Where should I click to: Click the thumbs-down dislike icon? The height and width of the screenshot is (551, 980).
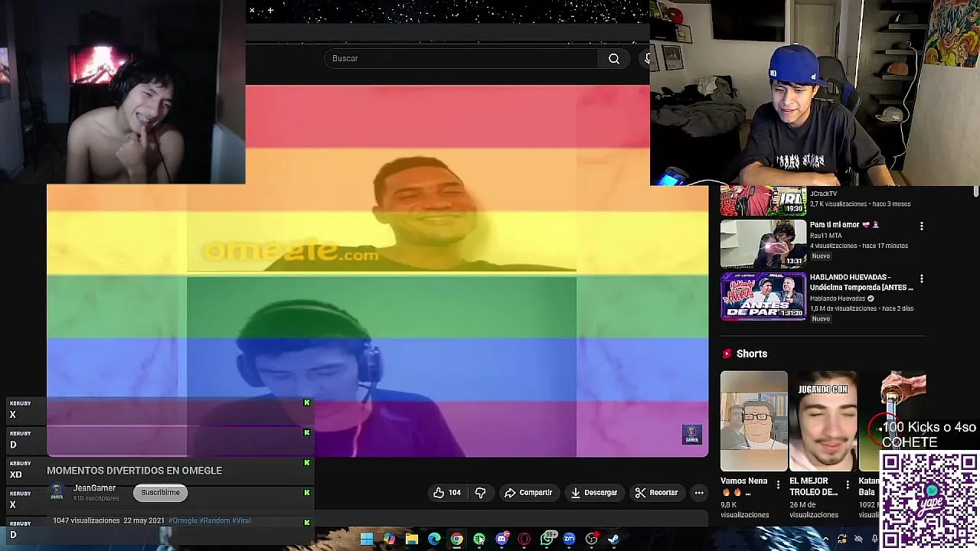pyautogui.click(x=480, y=493)
